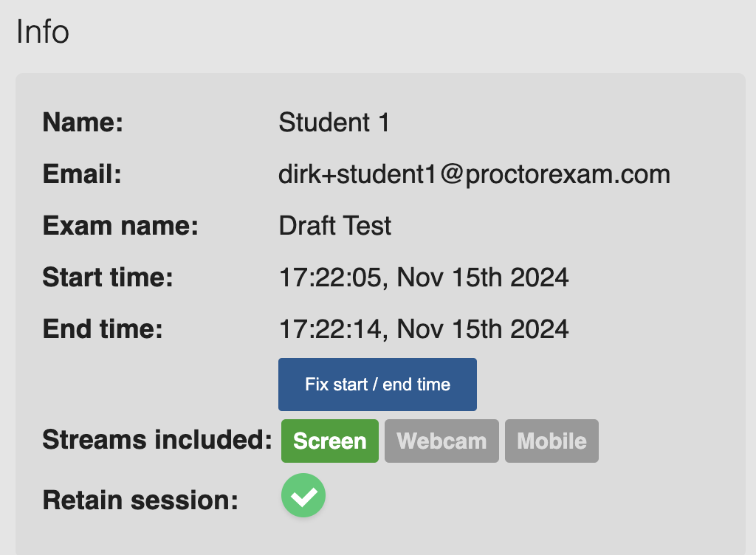Click the Exam name: label
The image size is (756, 555).
120,226
